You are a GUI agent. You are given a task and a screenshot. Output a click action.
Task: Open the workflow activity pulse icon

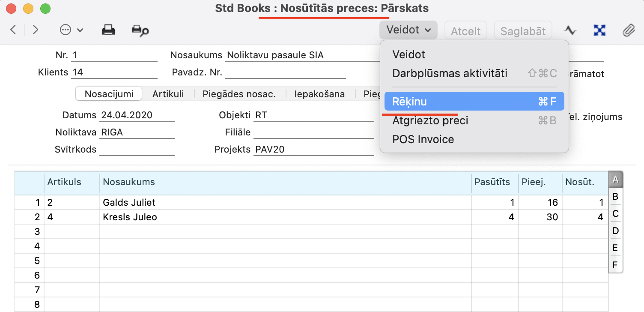[570, 30]
